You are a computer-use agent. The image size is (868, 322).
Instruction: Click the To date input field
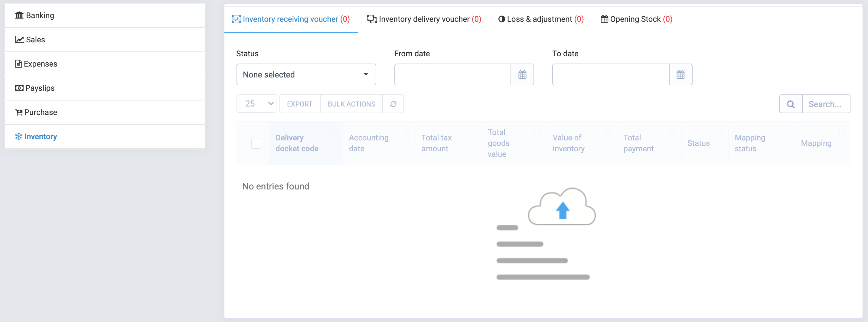[611, 74]
